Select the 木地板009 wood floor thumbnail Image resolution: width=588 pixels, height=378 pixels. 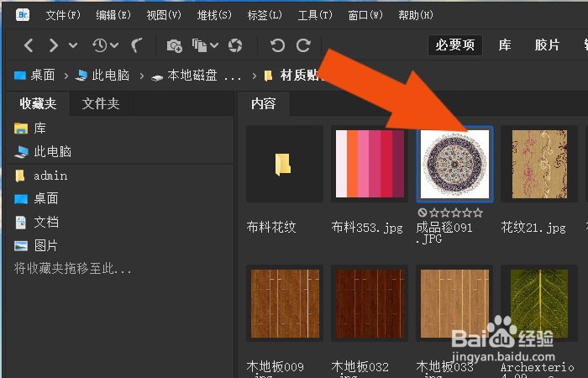coord(285,303)
